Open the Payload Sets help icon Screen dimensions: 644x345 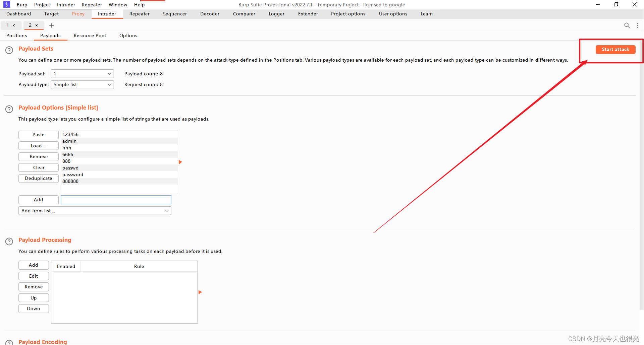point(9,50)
